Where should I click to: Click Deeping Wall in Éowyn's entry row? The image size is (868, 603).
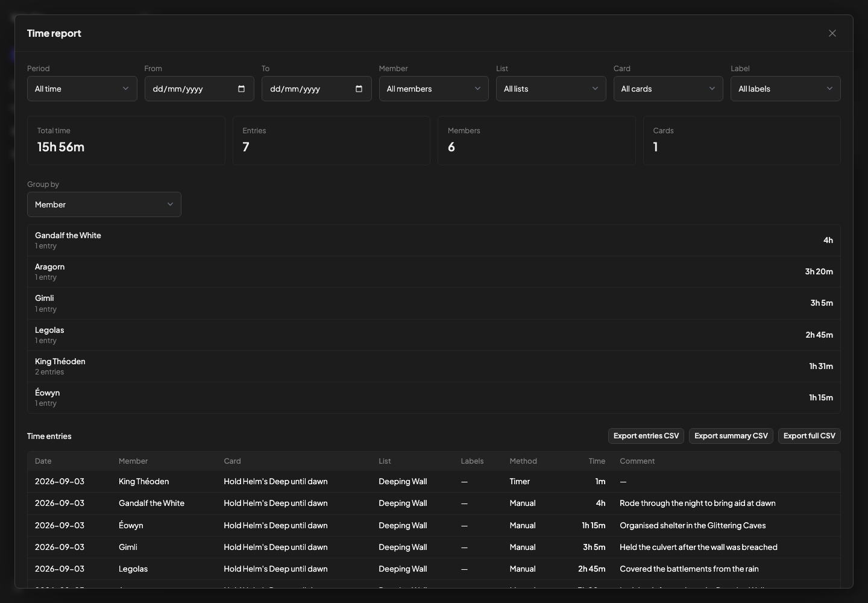pyautogui.click(x=403, y=526)
